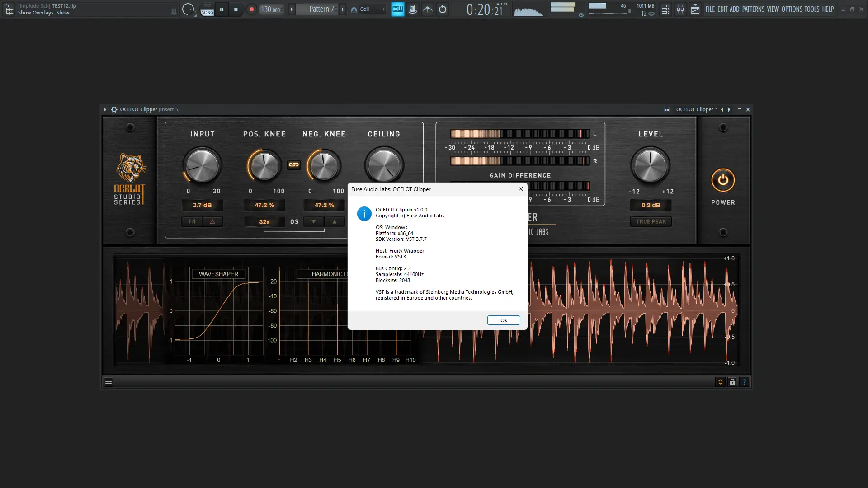Click the question mark help icon
868x488 pixels.
(x=744, y=382)
